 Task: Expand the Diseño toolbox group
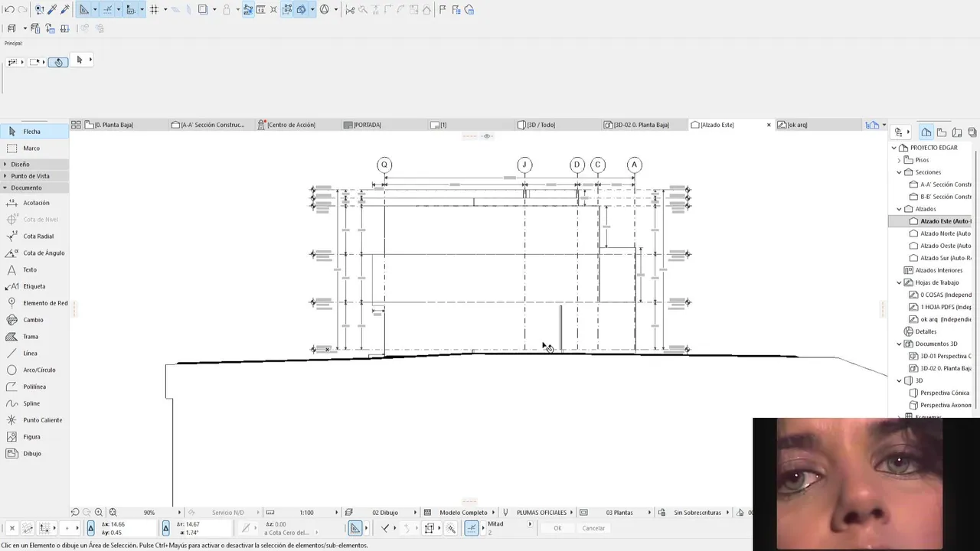tap(34, 165)
